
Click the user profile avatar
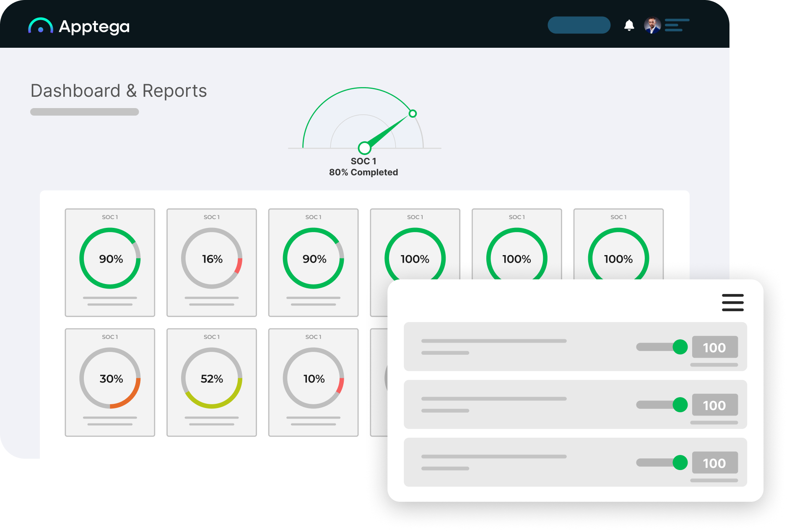click(652, 25)
